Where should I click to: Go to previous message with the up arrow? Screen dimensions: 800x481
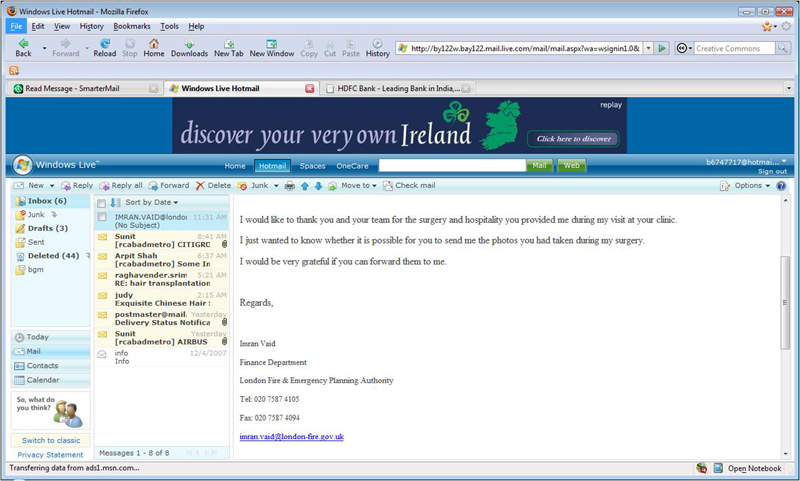coord(305,186)
